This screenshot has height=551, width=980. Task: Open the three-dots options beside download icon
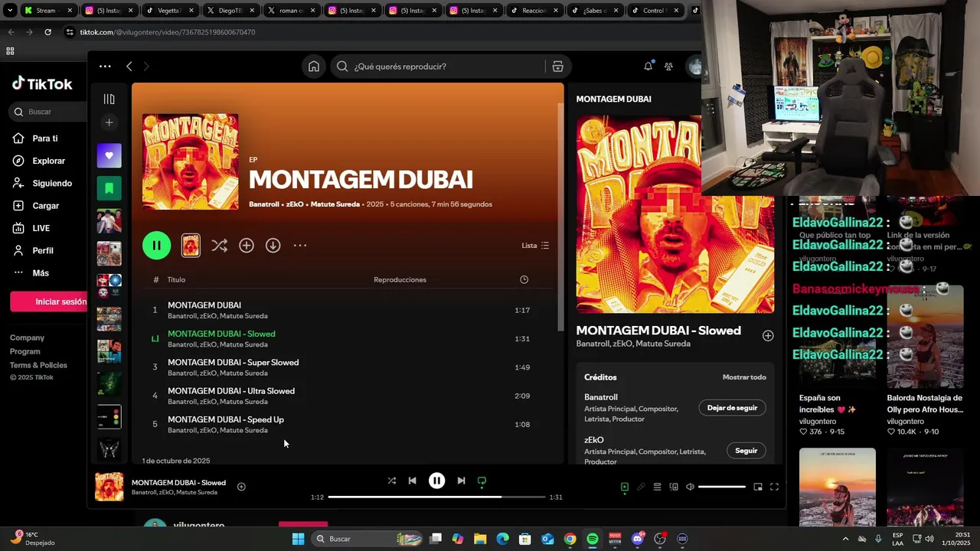coord(300,246)
